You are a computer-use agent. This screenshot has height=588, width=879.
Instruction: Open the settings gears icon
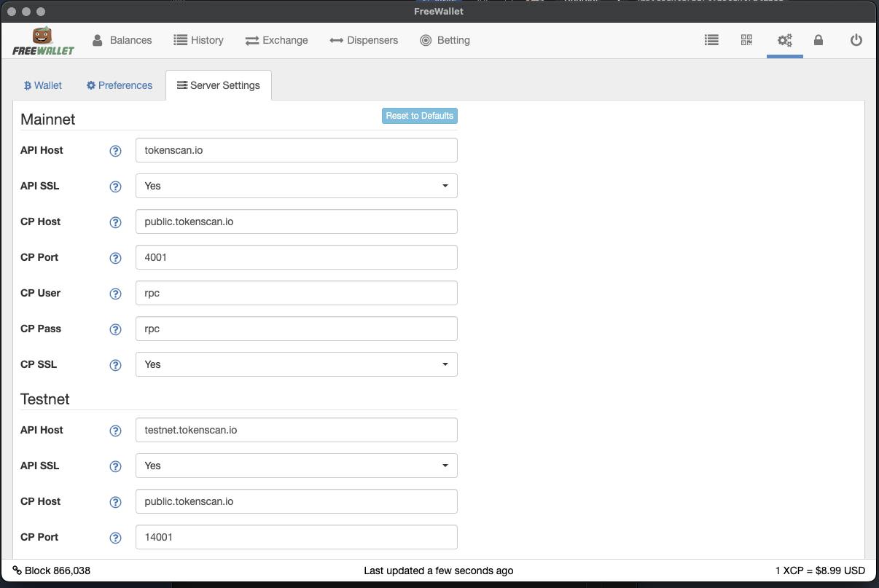pyautogui.click(x=785, y=40)
